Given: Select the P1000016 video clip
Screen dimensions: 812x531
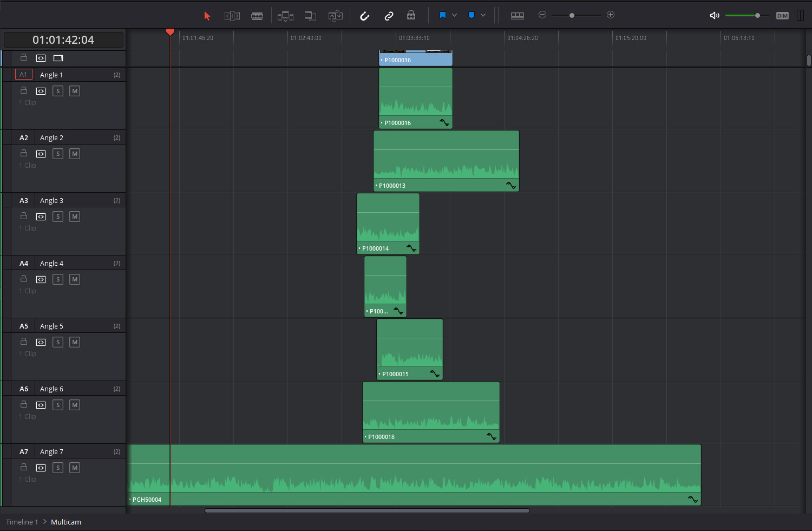Looking at the screenshot, I should pyautogui.click(x=416, y=58).
